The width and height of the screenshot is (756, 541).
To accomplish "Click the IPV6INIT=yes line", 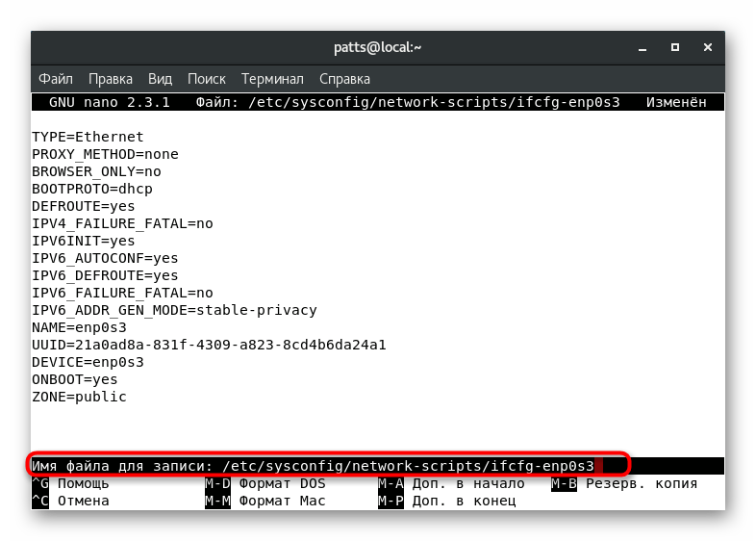I will point(84,241).
